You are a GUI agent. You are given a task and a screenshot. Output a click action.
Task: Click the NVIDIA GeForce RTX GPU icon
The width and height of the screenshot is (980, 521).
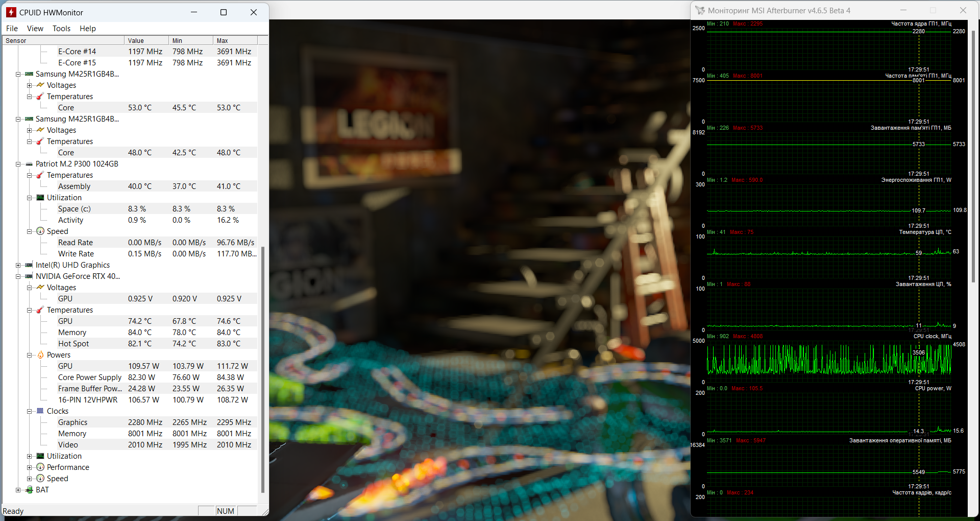(x=29, y=276)
